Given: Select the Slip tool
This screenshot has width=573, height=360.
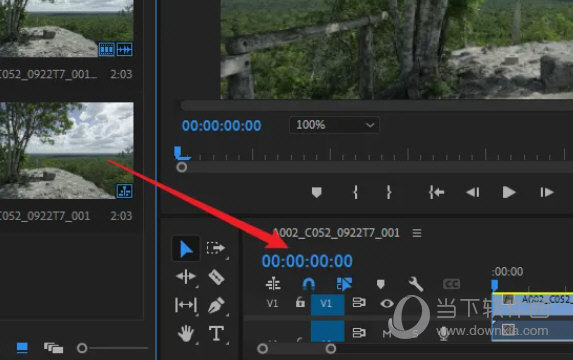Looking at the screenshot, I should 186,305.
